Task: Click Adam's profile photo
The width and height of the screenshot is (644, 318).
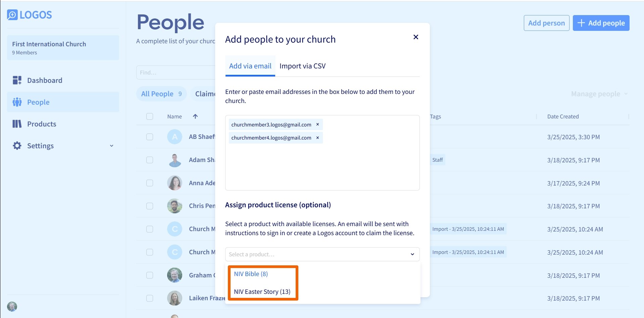Action: [x=175, y=160]
